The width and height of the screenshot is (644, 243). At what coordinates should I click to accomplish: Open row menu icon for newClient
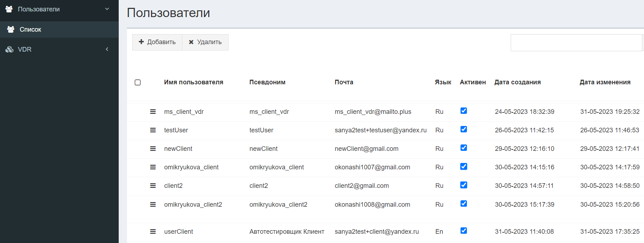153,149
